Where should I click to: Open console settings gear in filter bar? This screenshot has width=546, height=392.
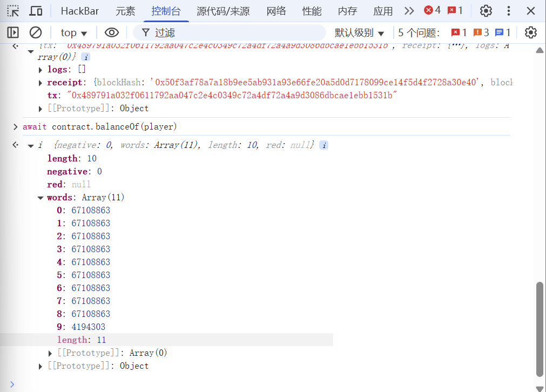click(x=531, y=33)
